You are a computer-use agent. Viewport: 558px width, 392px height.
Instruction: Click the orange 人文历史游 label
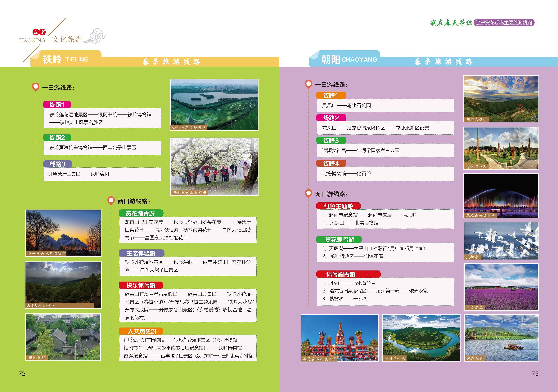point(141,331)
